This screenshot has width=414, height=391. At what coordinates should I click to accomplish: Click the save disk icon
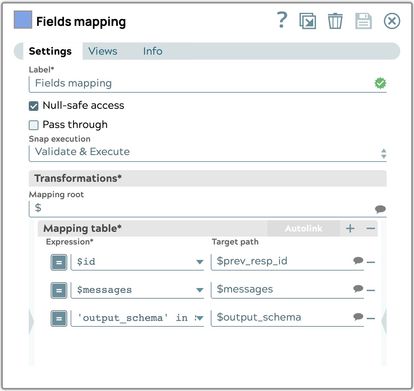363,21
